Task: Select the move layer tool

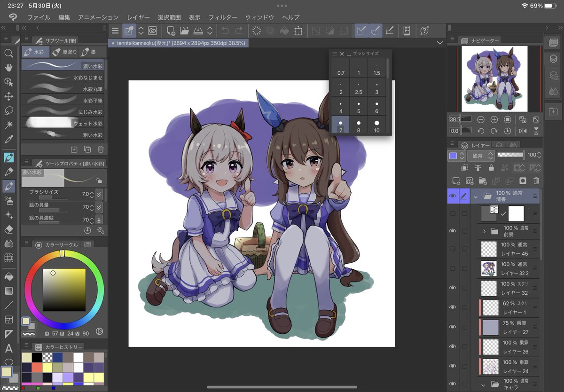Action: point(8,97)
